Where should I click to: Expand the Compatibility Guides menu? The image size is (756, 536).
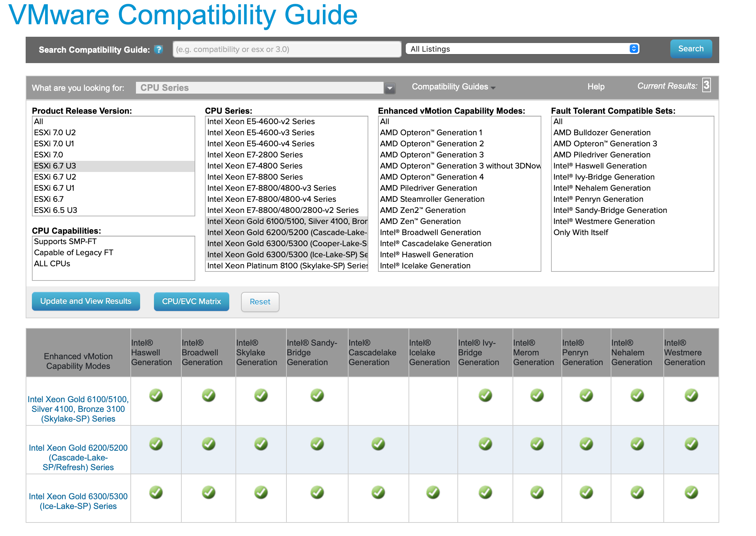pos(454,87)
